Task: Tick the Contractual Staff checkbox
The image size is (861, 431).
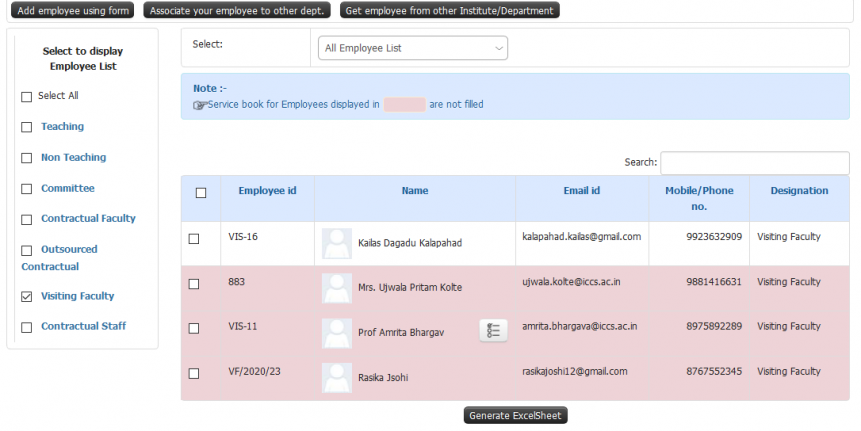Action: click(26, 327)
